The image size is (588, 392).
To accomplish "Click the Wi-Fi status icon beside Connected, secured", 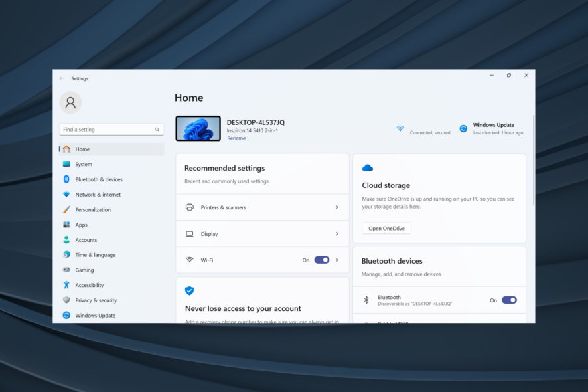I will (400, 128).
